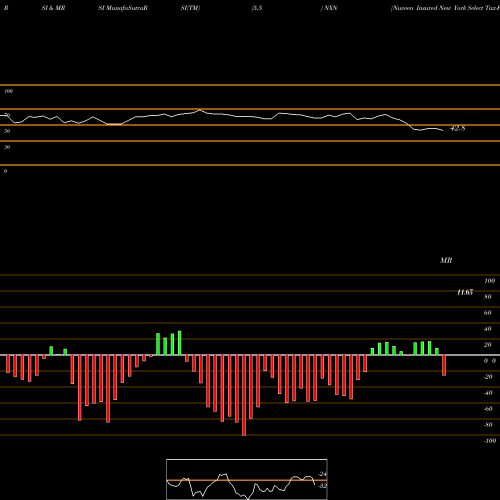
Task: Click the last red MR histogram bar
Action: click(x=444, y=365)
